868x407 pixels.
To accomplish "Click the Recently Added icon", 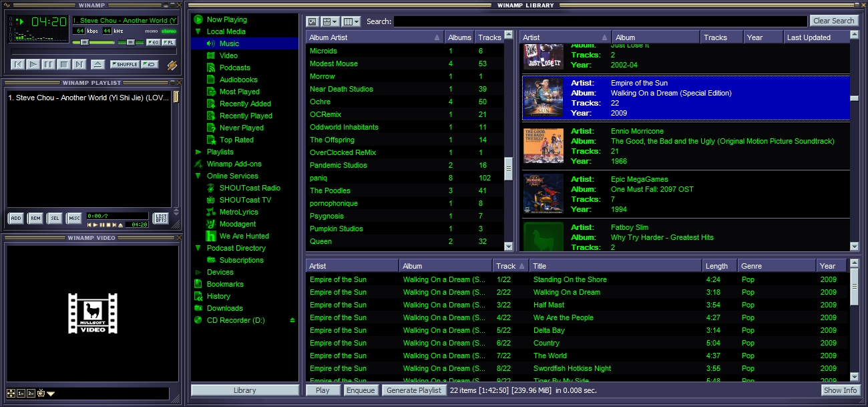I will pos(211,104).
